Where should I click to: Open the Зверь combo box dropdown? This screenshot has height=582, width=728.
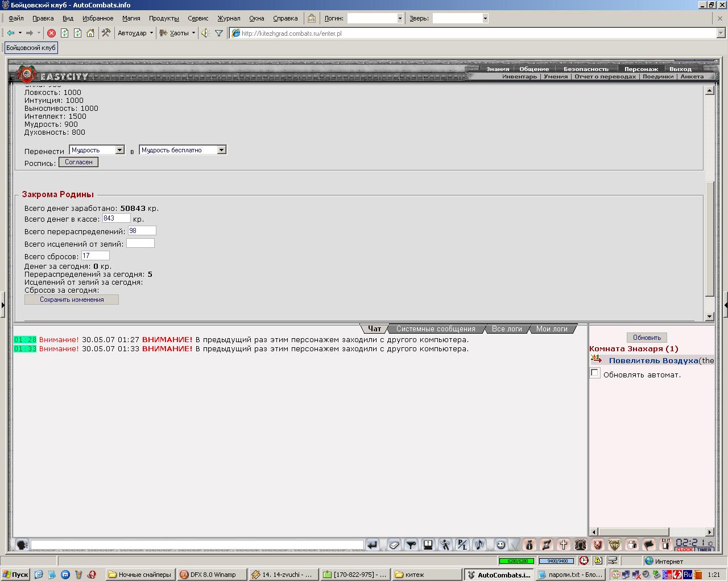[x=485, y=18]
